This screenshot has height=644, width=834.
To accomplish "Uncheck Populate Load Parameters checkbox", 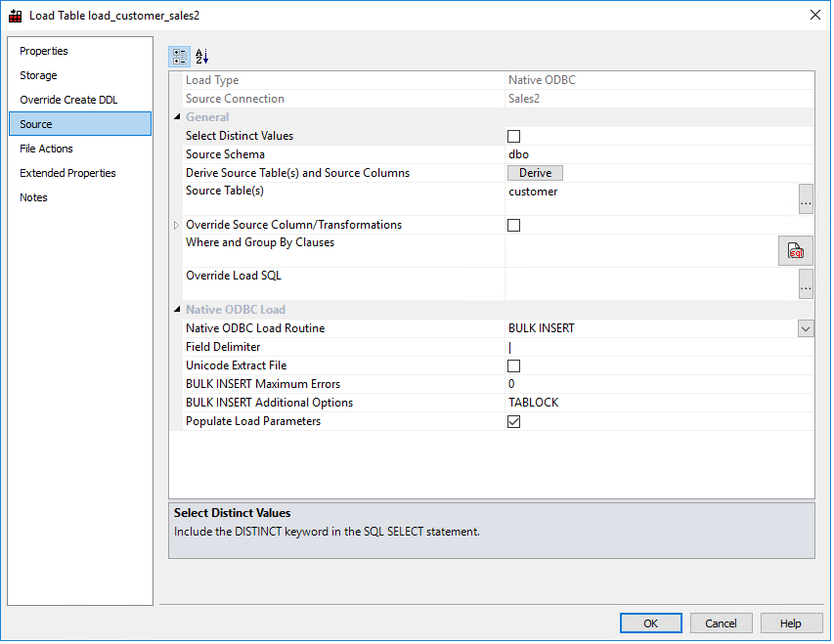I will click(x=513, y=422).
